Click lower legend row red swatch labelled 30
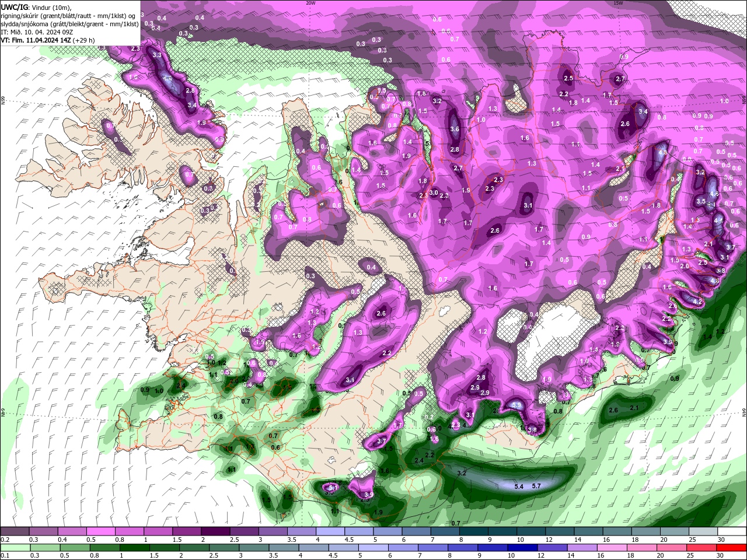This screenshot has height=560, width=747. coord(732,548)
